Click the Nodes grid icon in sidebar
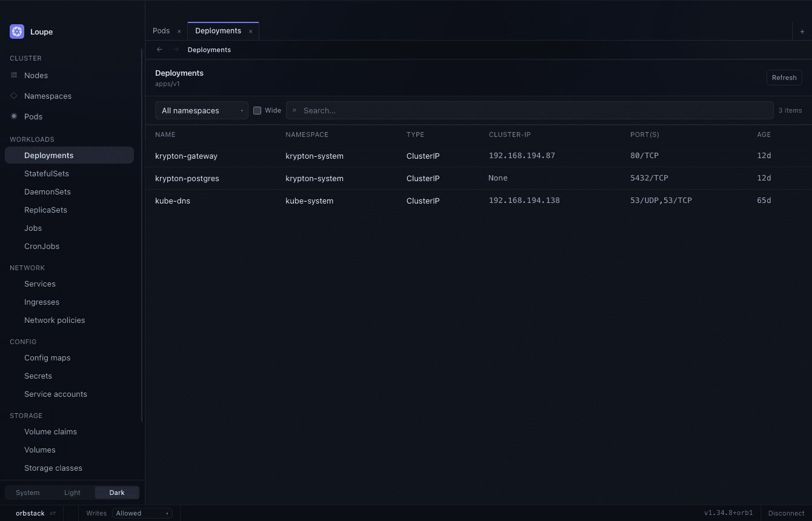This screenshot has height=521, width=812. 14,75
